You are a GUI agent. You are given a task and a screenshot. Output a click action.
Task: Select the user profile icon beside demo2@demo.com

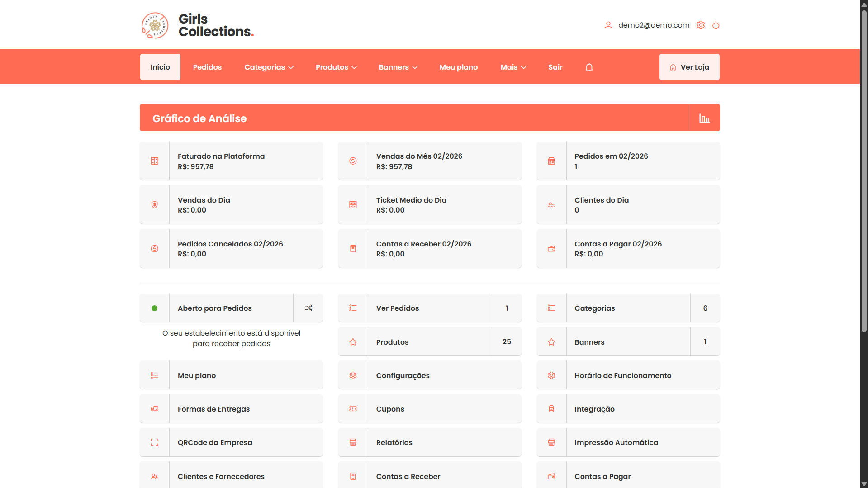pyautogui.click(x=608, y=25)
